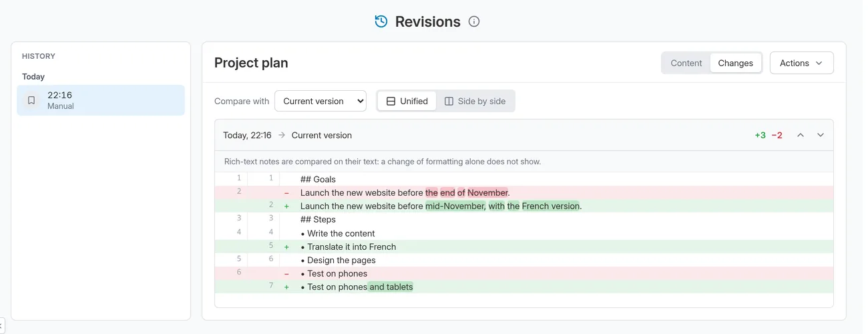Select the Unified diff view

407,101
